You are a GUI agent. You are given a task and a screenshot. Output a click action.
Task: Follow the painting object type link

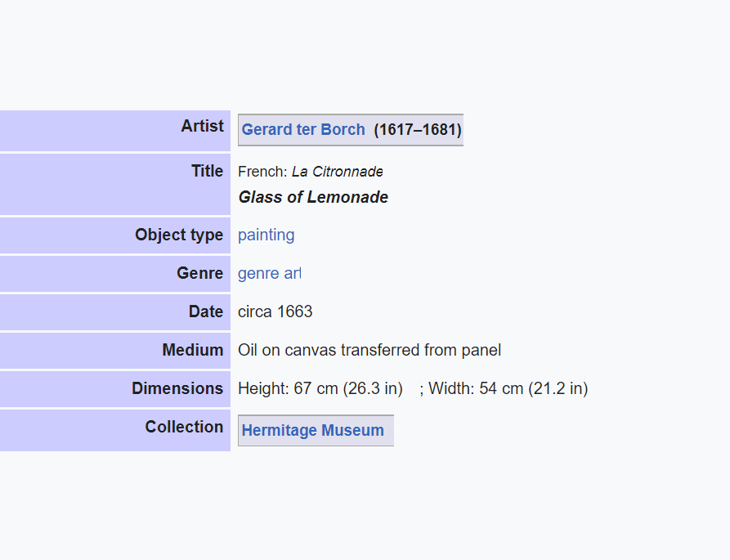tap(266, 235)
